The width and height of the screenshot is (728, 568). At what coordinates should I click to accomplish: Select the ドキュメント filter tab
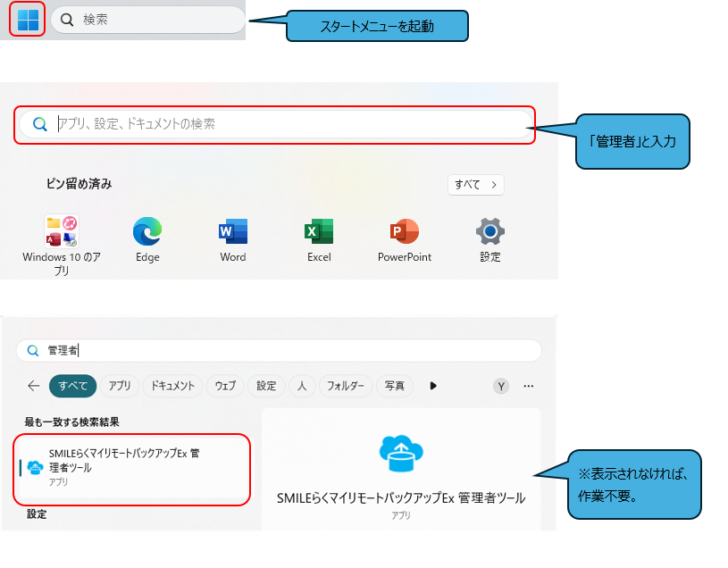(172, 386)
